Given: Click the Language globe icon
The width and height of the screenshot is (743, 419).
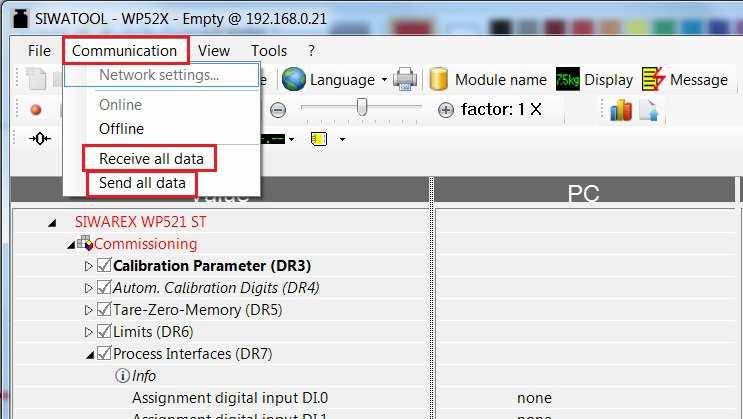Looking at the screenshot, I should (x=294, y=79).
